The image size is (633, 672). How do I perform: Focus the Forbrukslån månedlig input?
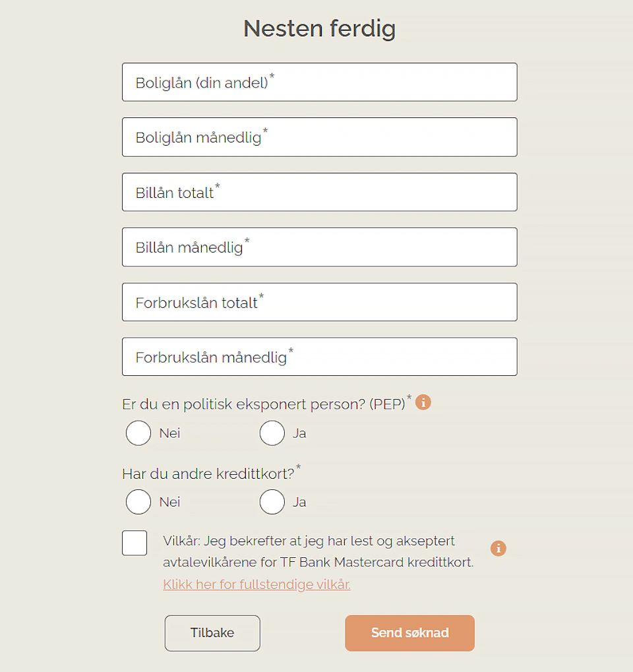point(319,357)
